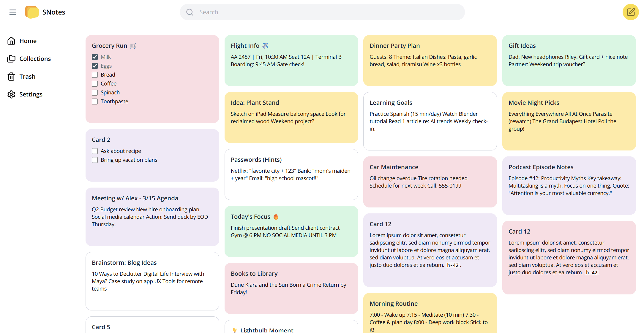Tick Ask about recipe checkbox

95,151
